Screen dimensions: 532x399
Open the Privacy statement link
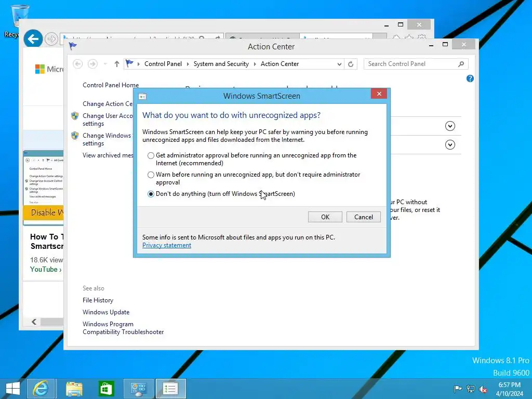(x=167, y=245)
